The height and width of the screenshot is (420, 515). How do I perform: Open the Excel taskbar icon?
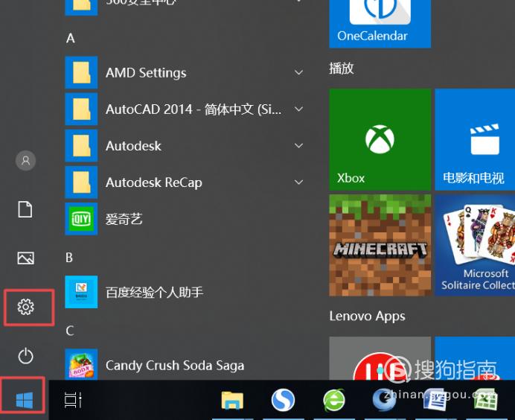486,400
